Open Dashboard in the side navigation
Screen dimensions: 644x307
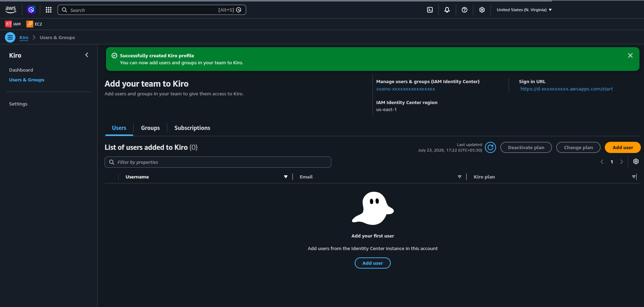pyautogui.click(x=21, y=70)
